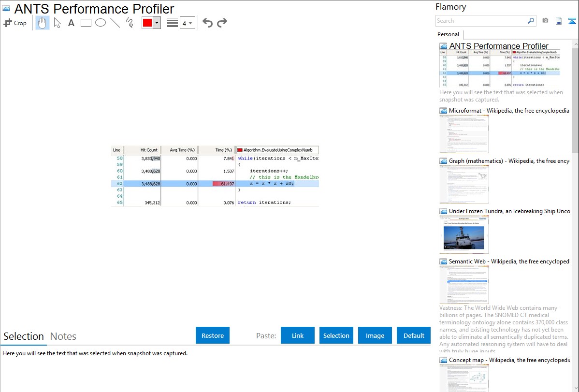Select Semantic Web - Wikipedia list title
Image resolution: width=579 pixels, height=392 pixels.
(x=509, y=261)
